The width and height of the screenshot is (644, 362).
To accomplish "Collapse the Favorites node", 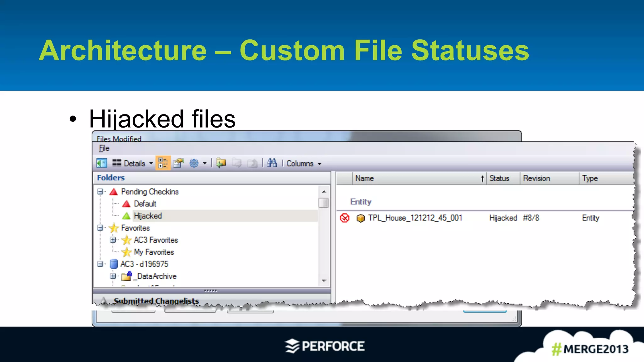I will coord(100,228).
